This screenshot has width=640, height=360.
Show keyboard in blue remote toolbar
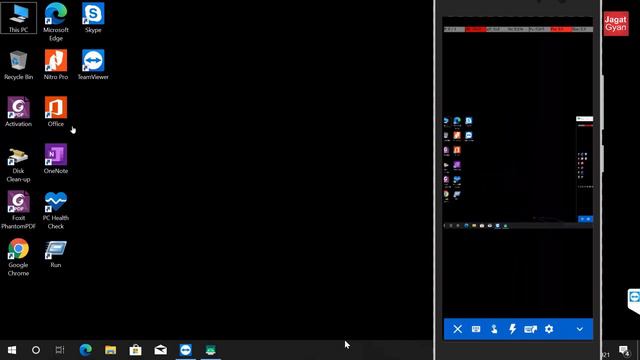476,329
